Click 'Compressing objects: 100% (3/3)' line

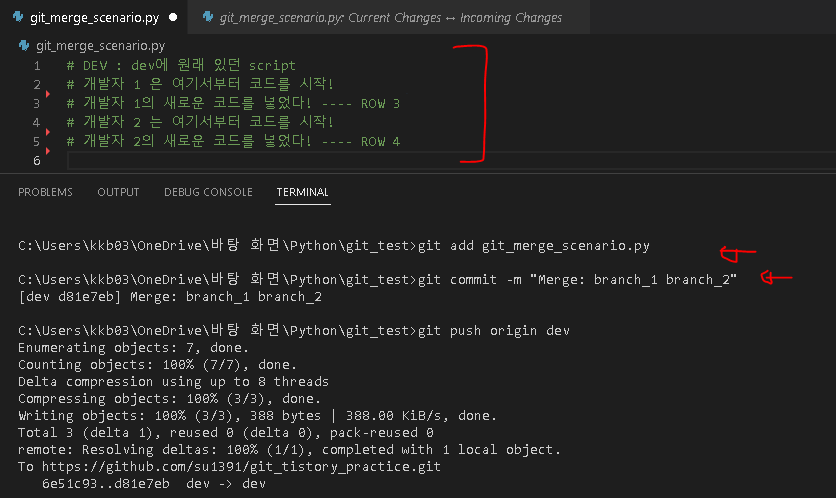point(170,399)
